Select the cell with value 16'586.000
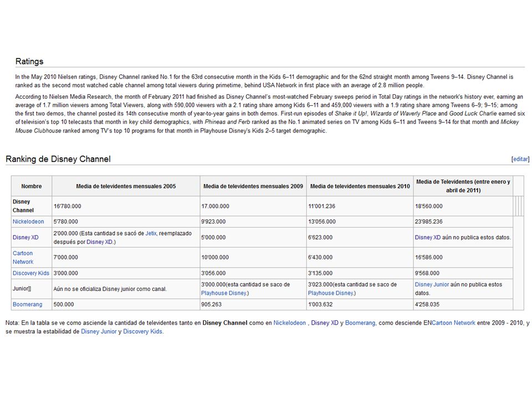532x399 pixels. [x=463, y=258]
